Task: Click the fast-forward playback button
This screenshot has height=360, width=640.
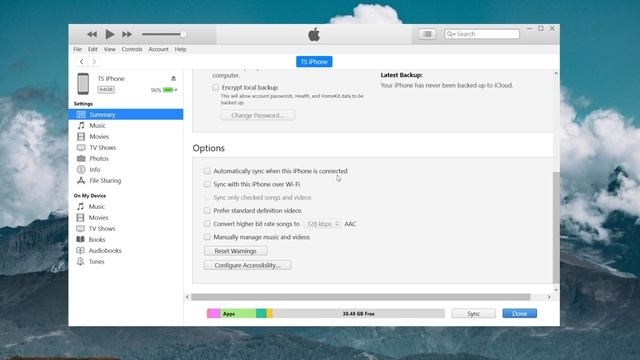Action: click(x=127, y=34)
